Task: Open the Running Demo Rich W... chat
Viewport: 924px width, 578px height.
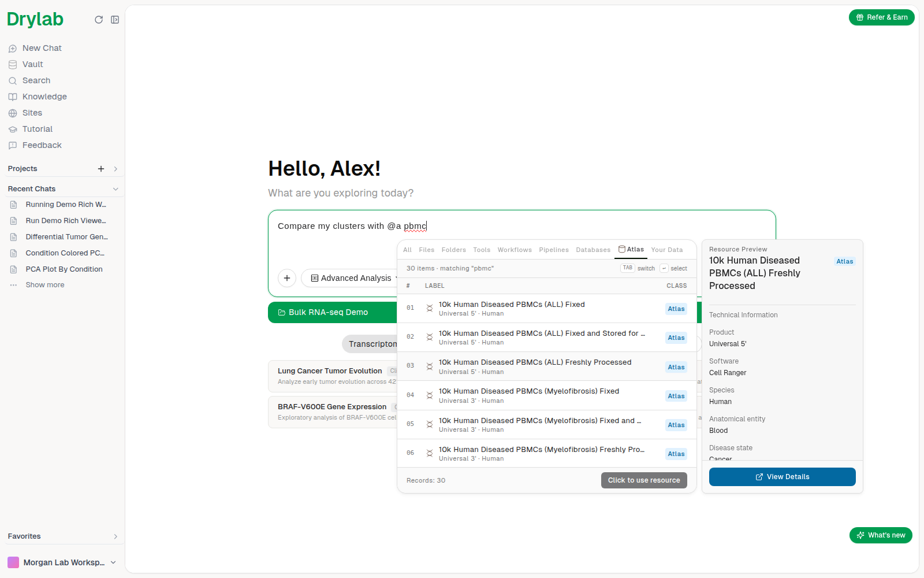Action: click(x=63, y=205)
